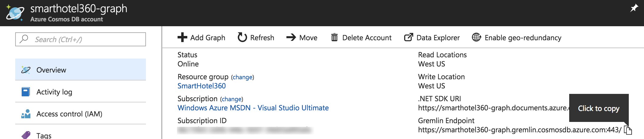The image size is (644, 139).
Task: Click the Cosmos DB account logo
Action: pyautogui.click(x=15, y=13)
